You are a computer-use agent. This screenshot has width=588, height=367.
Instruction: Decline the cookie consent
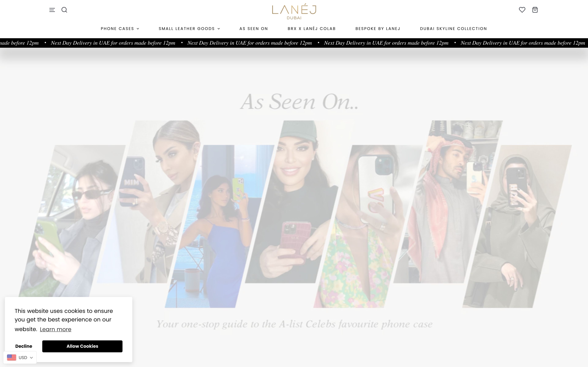click(x=24, y=346)
